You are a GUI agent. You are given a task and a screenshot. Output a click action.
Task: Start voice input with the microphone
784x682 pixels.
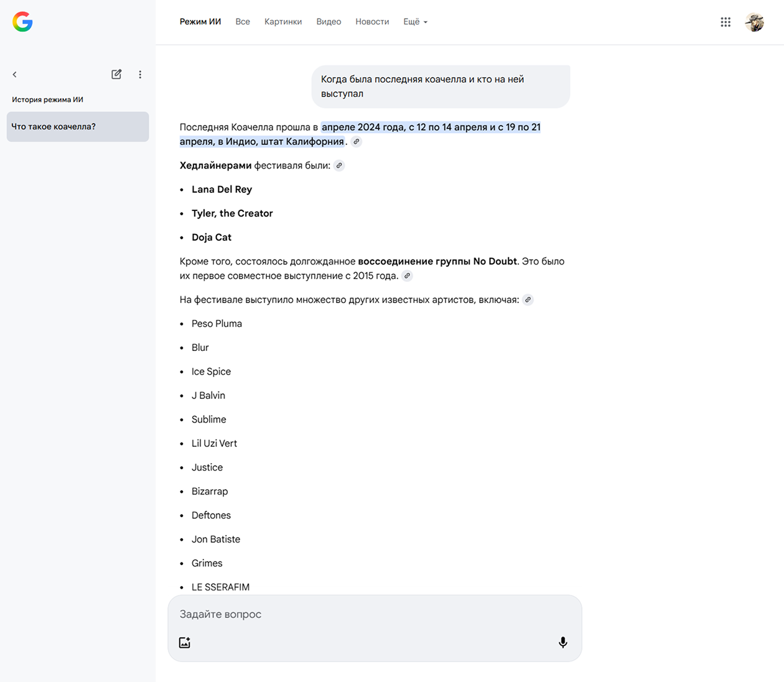562,643
